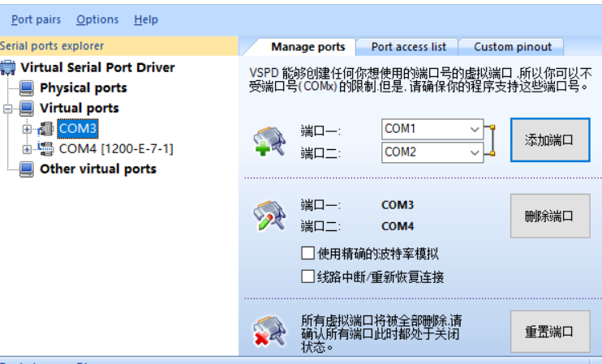Expand the COM3 tree node
This screenshot has height=364, width=602.
pyautogui.click(x=27, y=128)
